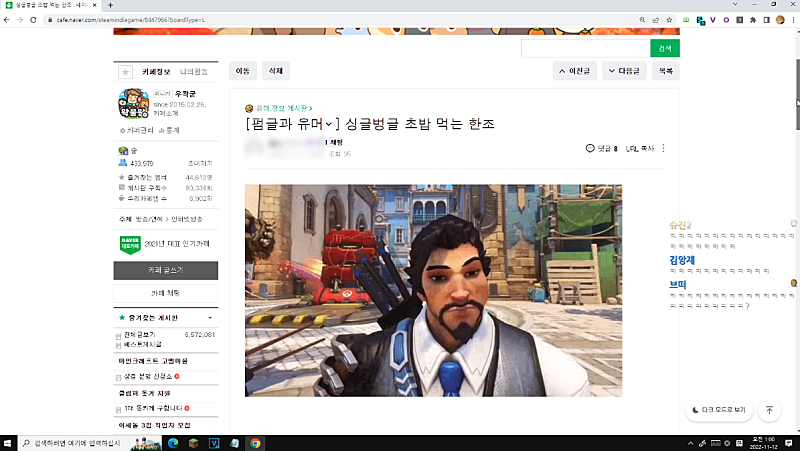Screen dimensions: 800x451
Task: Click the share page icon in the address bar
Action: [x=656, y=20]
